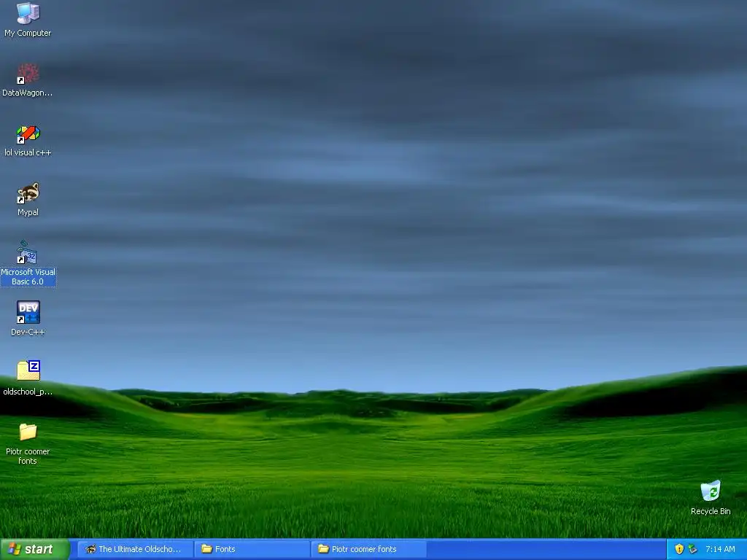Click the network connection tray icon
The width and height of the screenshot is (747, 560).
click(692, 549)
